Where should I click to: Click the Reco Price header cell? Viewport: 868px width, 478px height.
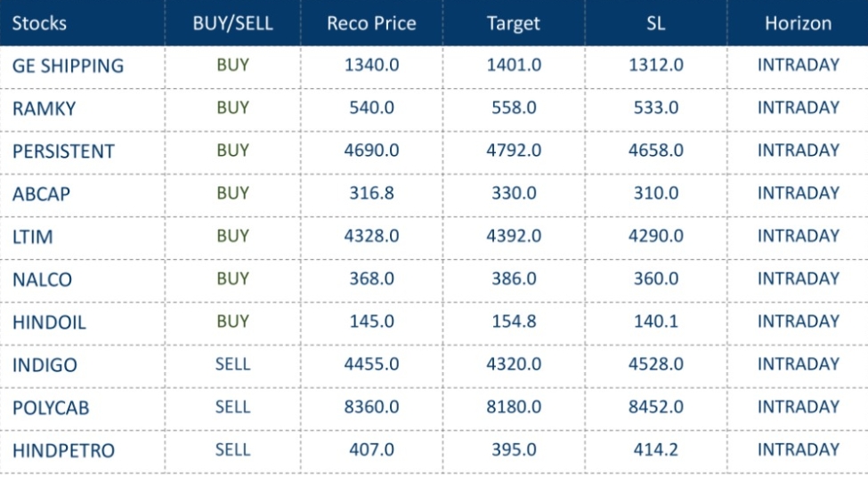pyautogui.click(x=371, y=23)
